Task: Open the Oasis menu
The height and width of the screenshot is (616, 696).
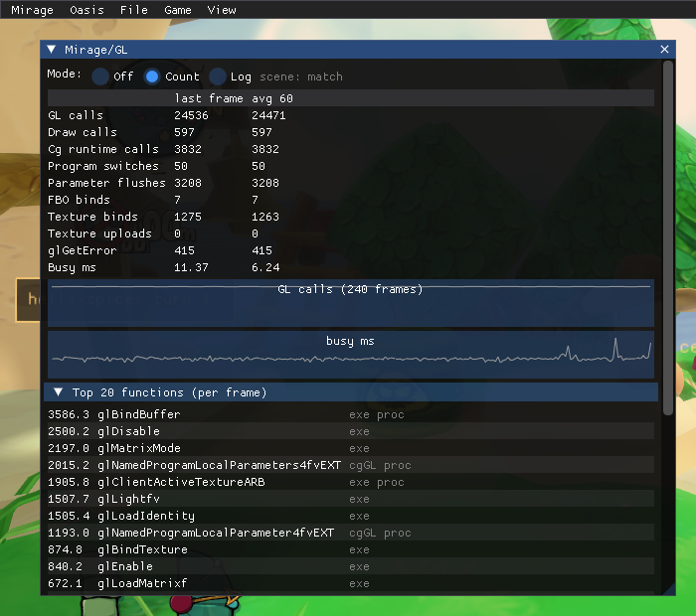Action: 87,10
